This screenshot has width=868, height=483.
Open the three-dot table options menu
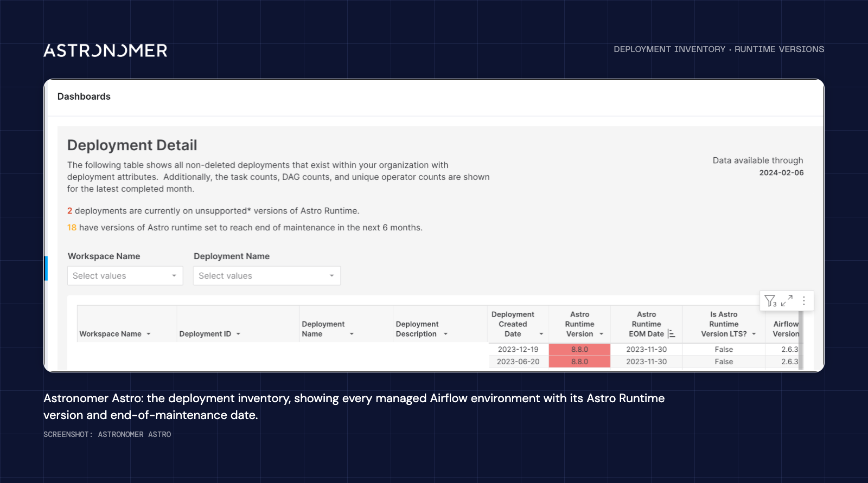pyautogui.click(x=804, y=300)
